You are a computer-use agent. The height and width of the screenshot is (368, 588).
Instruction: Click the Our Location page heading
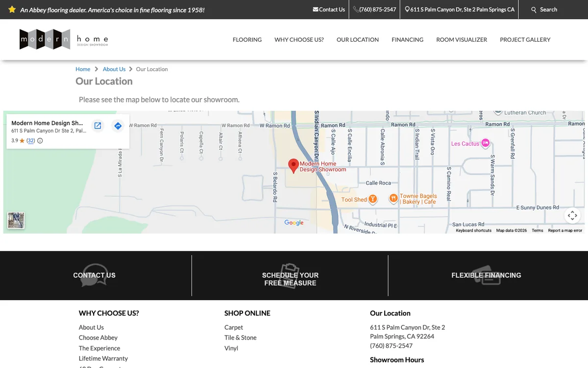click(x=104, y=81)
